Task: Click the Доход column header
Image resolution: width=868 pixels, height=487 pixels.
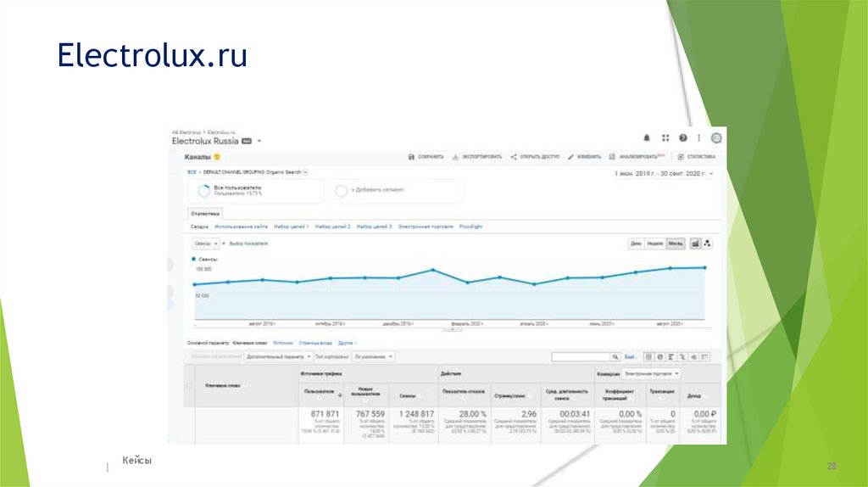Action: tap(694, 395)
